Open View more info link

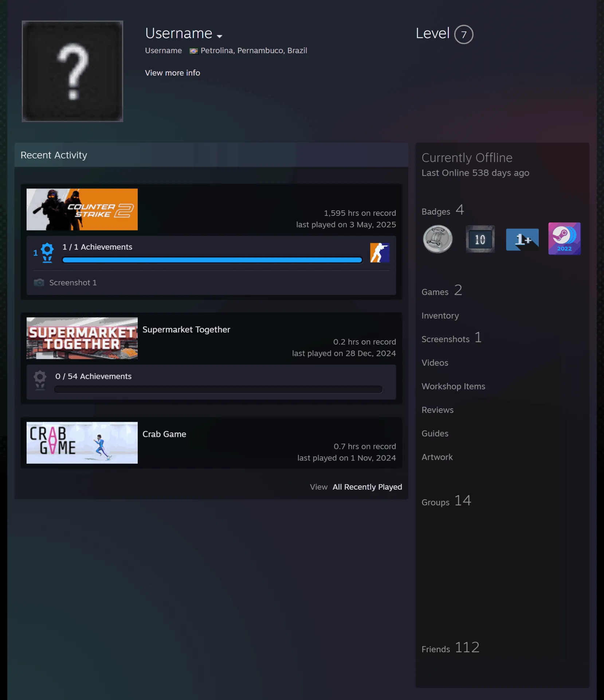click(x=173, y=73)
